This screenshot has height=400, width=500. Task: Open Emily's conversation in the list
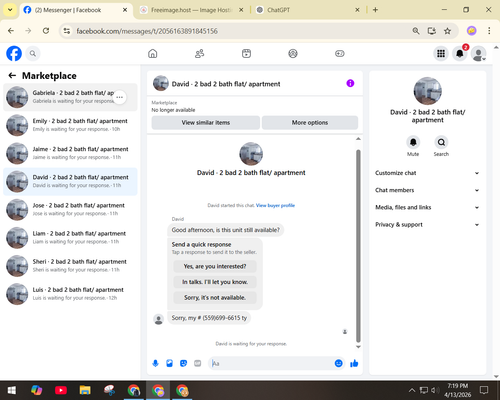70,125
